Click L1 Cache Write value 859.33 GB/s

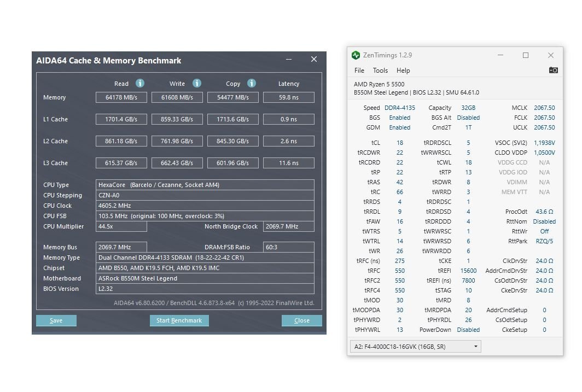177,119
